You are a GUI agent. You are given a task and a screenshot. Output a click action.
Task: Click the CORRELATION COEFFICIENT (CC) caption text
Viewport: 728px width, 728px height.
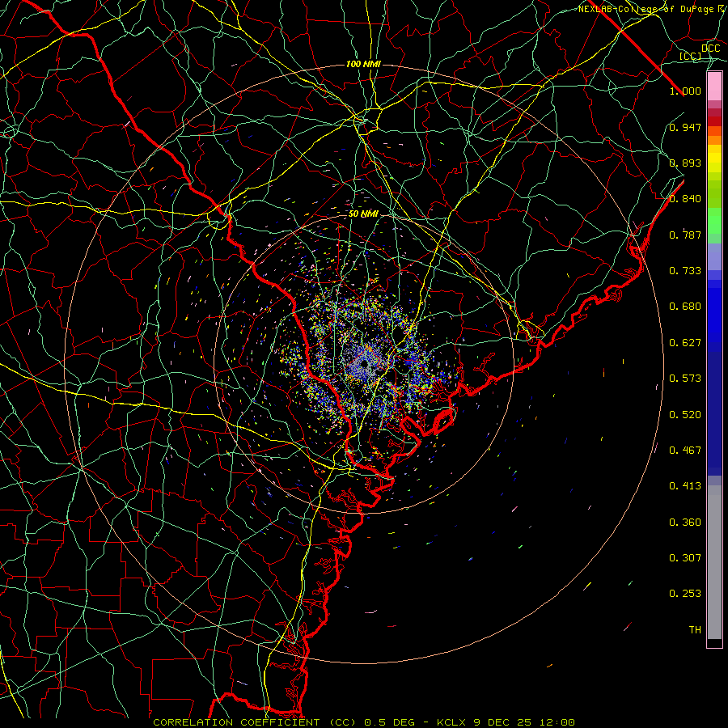[x=255, y=722]
